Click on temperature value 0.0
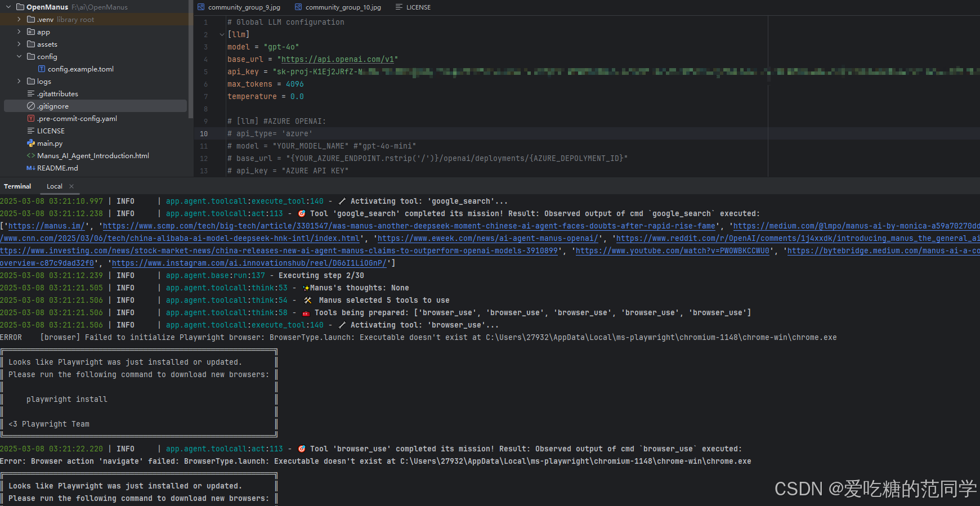980x506 pixels. tap(297, 97)
